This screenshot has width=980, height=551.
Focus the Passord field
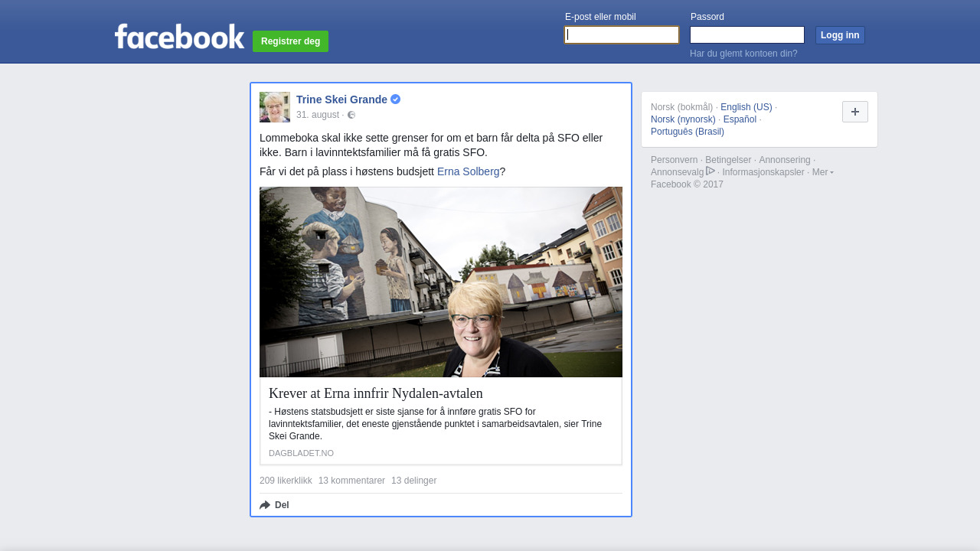pos(747,35)
